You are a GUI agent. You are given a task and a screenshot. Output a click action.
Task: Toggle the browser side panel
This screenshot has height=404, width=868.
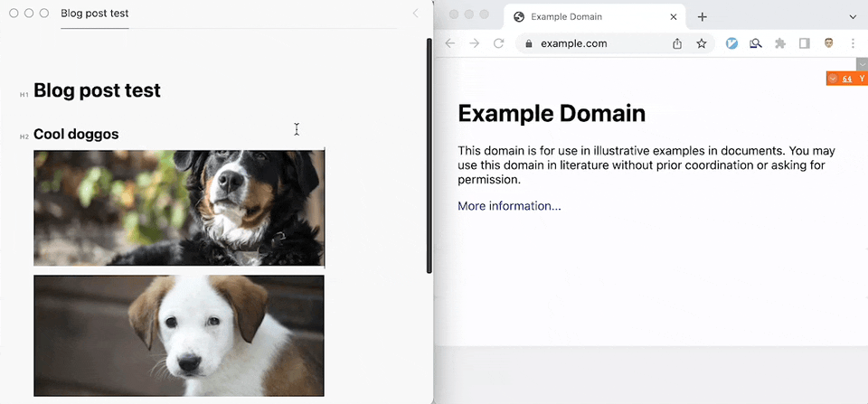(x=804, y=43)
